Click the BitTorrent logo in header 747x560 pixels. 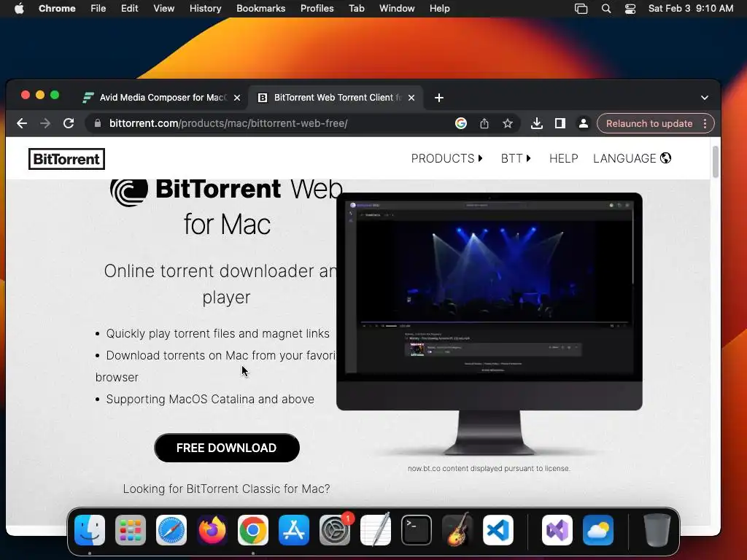click(x=66, y=159)
